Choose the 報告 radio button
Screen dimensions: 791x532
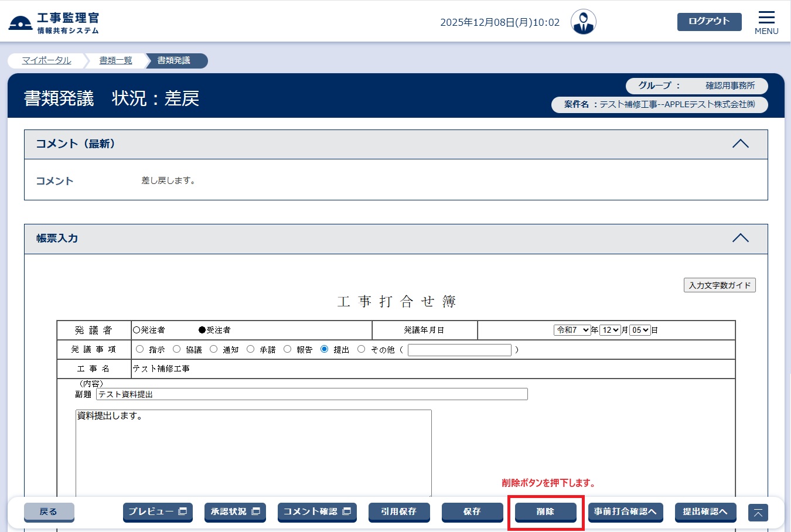pyautogui.click(x=288, y=349)
